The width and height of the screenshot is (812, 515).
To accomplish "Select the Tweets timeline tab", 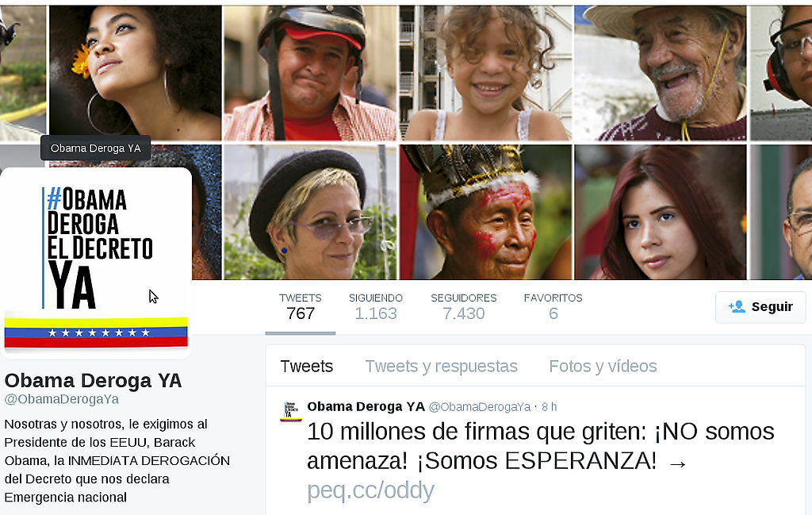I will point(307,367).
